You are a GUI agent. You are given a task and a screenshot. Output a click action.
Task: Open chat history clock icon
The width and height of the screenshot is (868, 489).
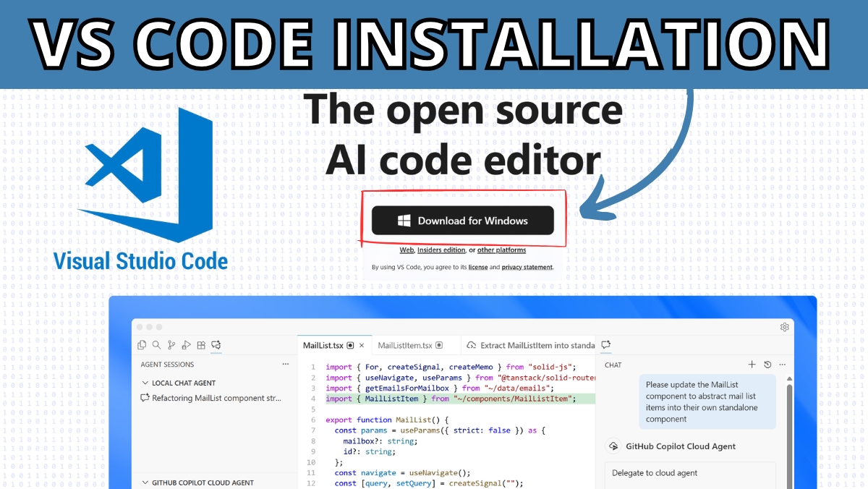coord(767,365)
